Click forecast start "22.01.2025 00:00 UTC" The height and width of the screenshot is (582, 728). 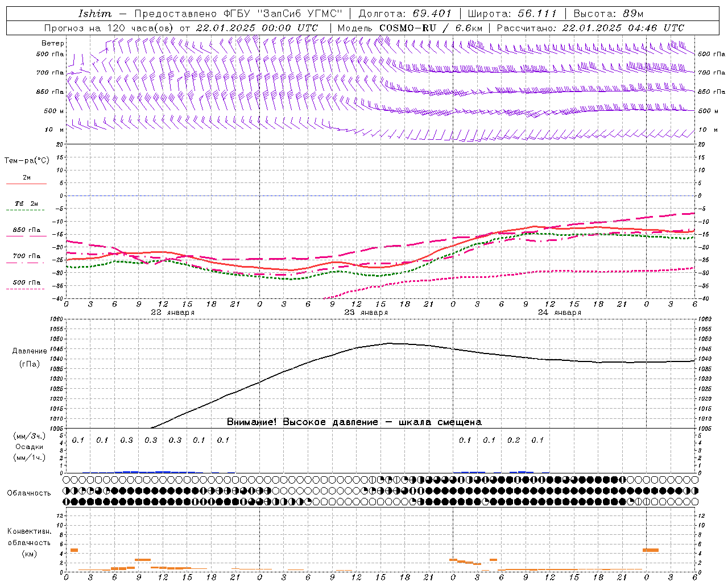point(257,28)
